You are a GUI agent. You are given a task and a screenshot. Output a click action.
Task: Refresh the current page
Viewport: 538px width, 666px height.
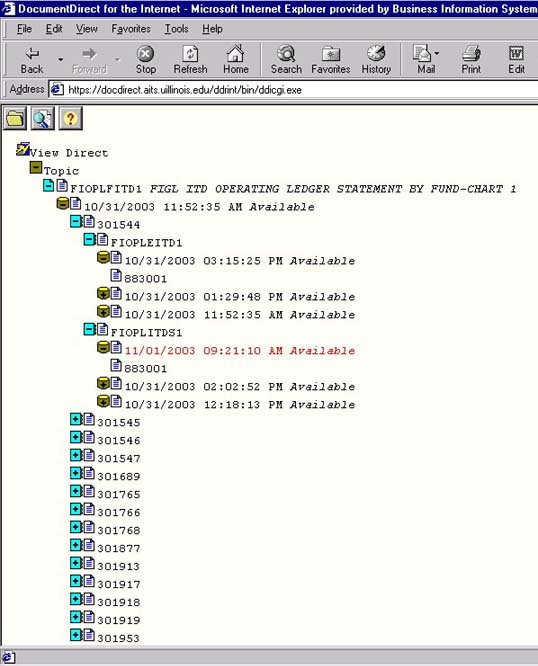point(190,60)
